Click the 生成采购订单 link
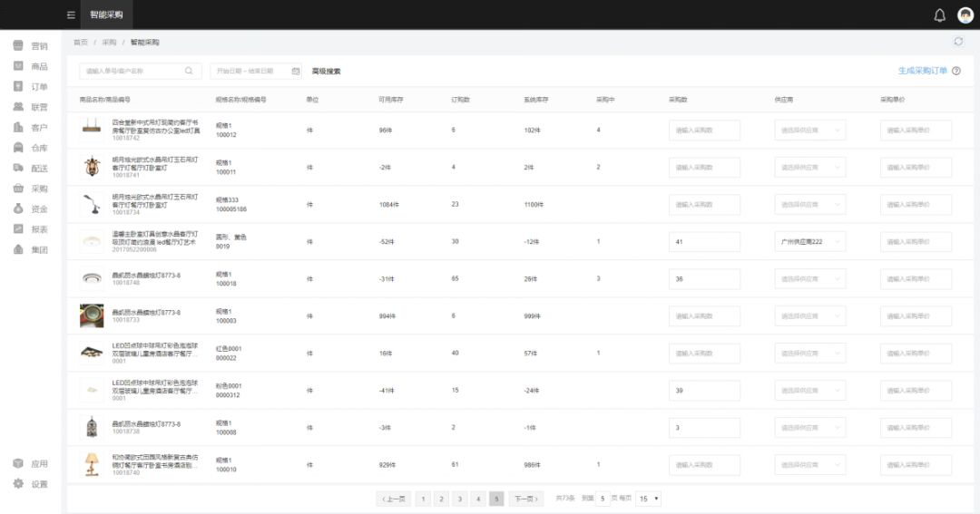The image size is (980, 514). pyautogui.click(x=922, y=71)
